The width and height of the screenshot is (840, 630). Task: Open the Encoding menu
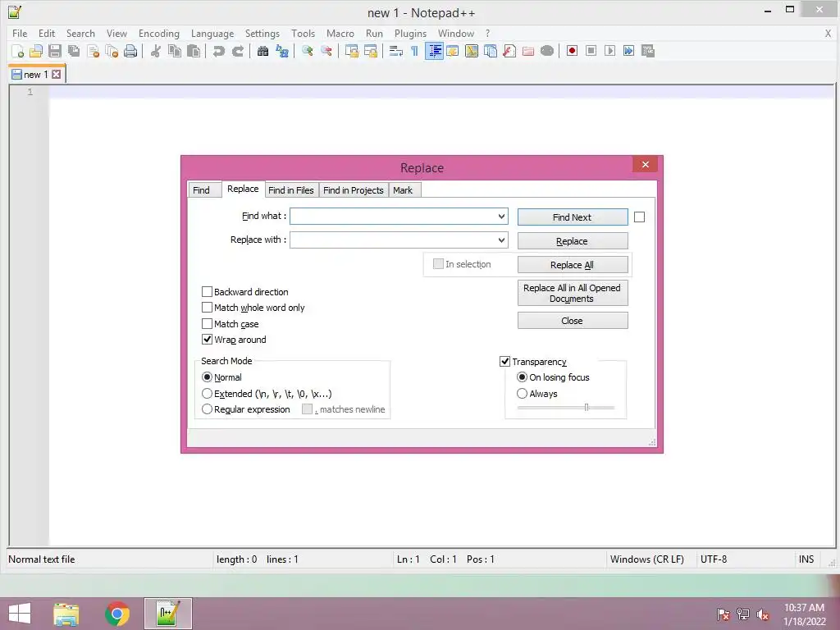159,33
